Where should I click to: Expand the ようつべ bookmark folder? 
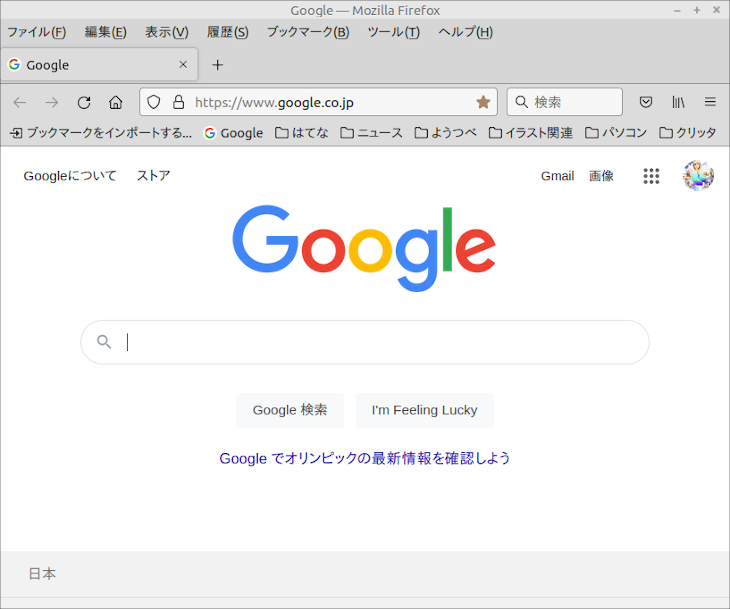point(446,133)
